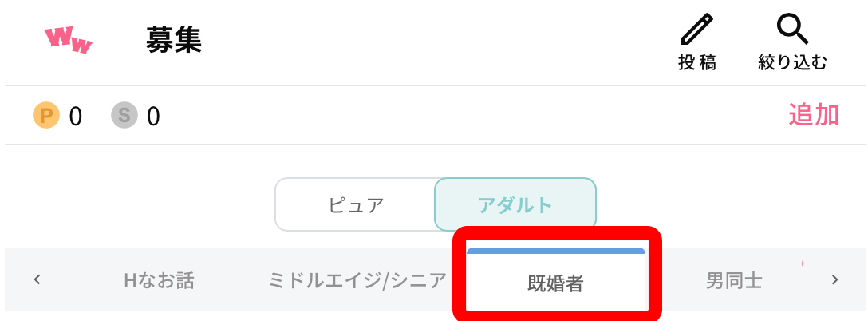868x321 pixels.
Task: Click the P point balance value
Action: (x=75, y=117)
